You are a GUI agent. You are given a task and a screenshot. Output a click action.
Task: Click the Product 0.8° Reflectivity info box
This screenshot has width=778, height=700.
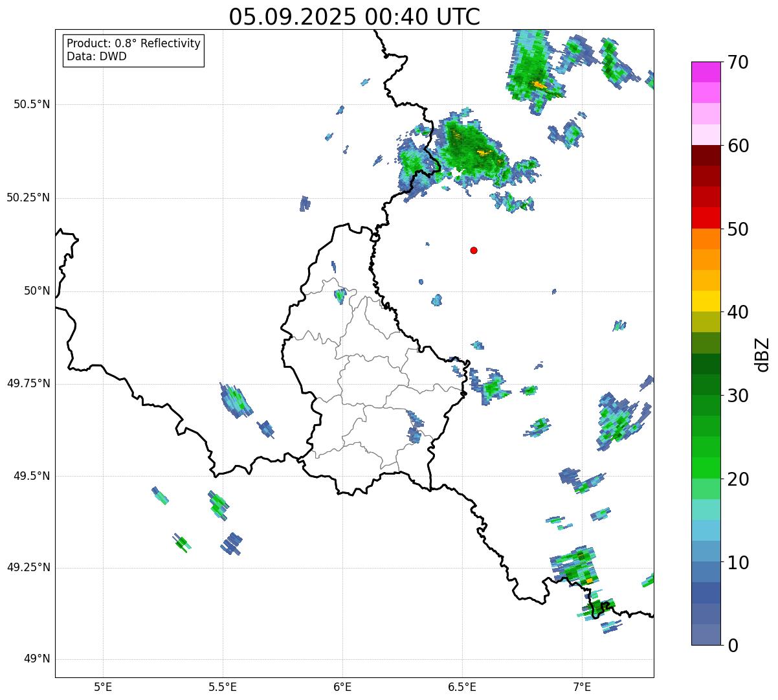134,50
